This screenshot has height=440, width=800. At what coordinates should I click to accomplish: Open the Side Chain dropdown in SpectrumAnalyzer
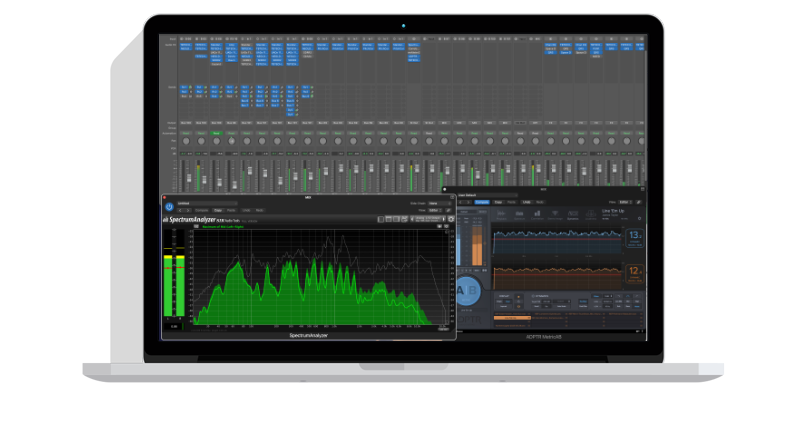435,203
